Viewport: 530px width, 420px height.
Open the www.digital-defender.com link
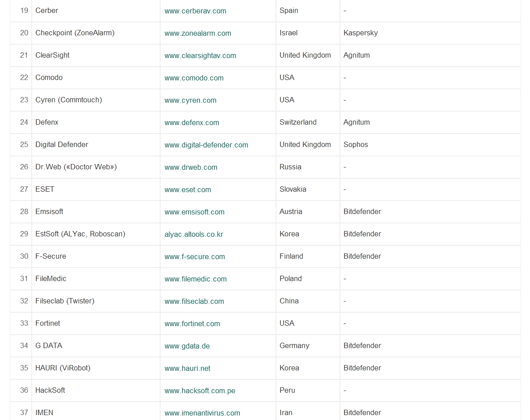(206, 145)
